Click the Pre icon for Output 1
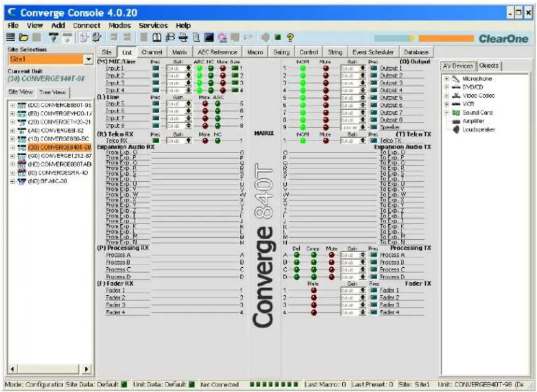The image size is (537, 392). coord(373,68)
